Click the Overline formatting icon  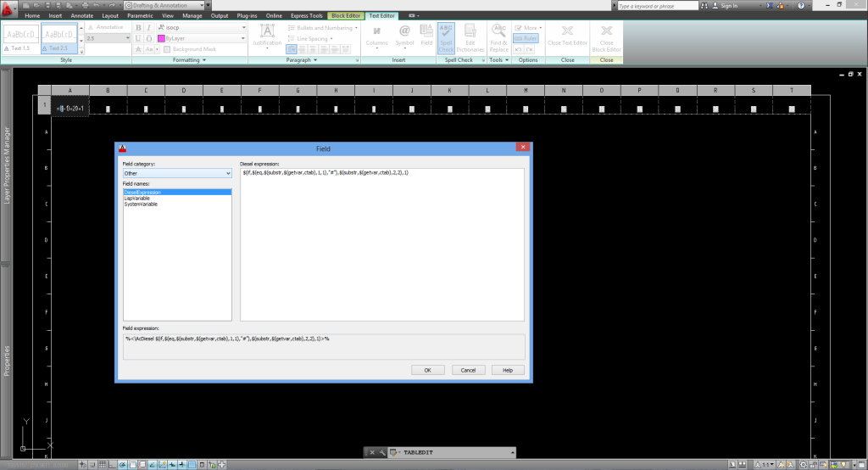pyautogui.click(x=149, y=38)
